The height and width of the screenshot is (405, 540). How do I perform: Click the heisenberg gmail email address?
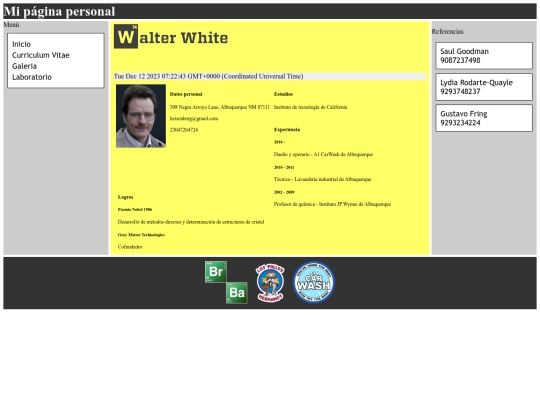pyautogui.click(x=194, y=118)
